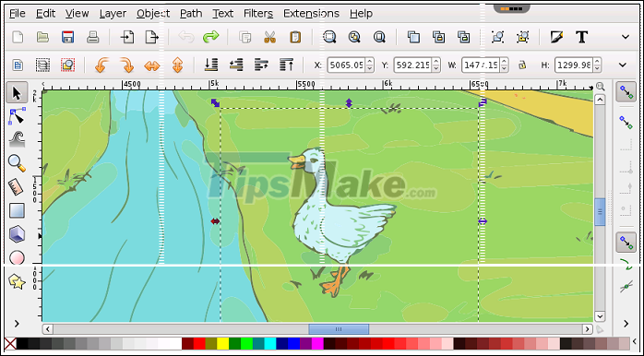This screenshot has height=356, width=644.
Task: Cut selection with the scissors icon
Action: [x=269, y=38]
